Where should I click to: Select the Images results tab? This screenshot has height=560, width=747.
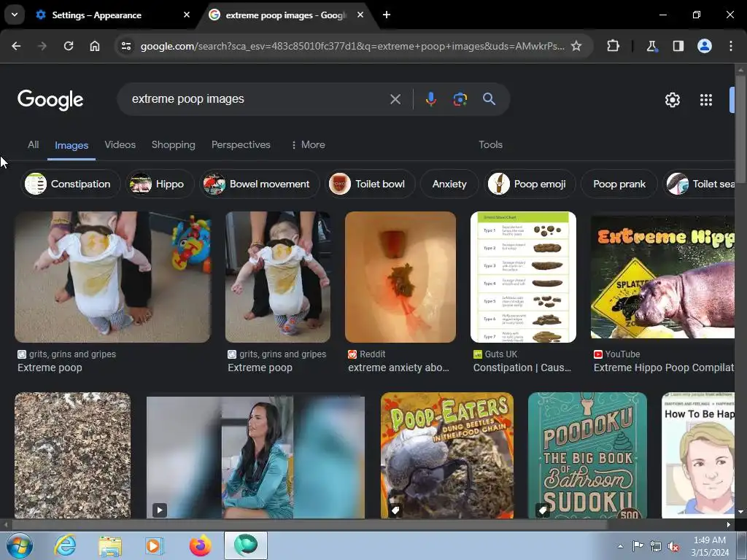71,145
